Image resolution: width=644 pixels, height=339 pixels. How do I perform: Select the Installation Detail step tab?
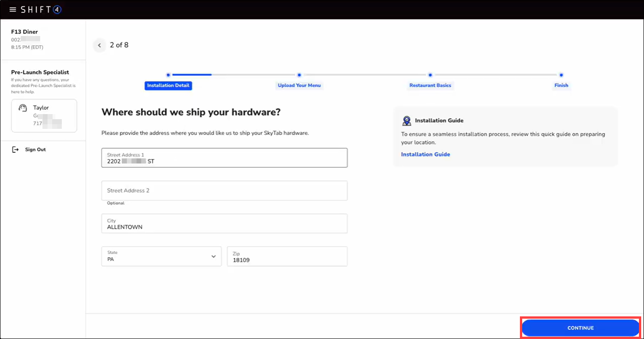(x=168, y=85)
